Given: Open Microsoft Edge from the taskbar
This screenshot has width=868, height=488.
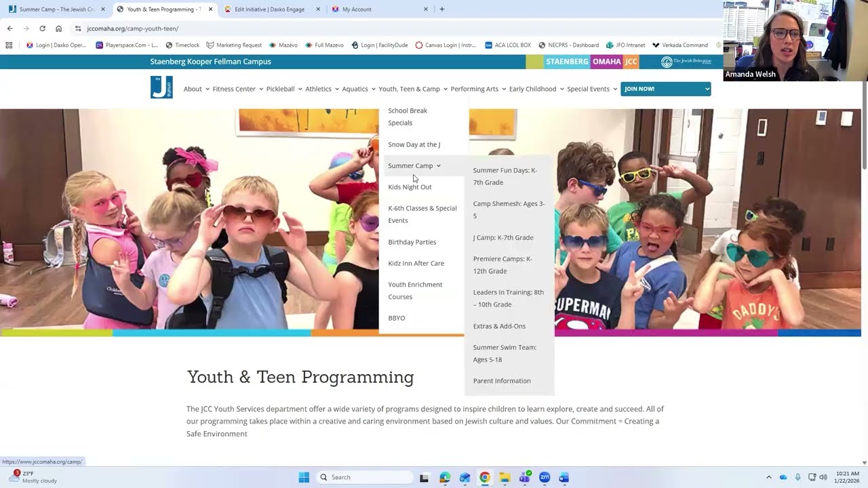Looking at the screenshot, I should (445, 477).
